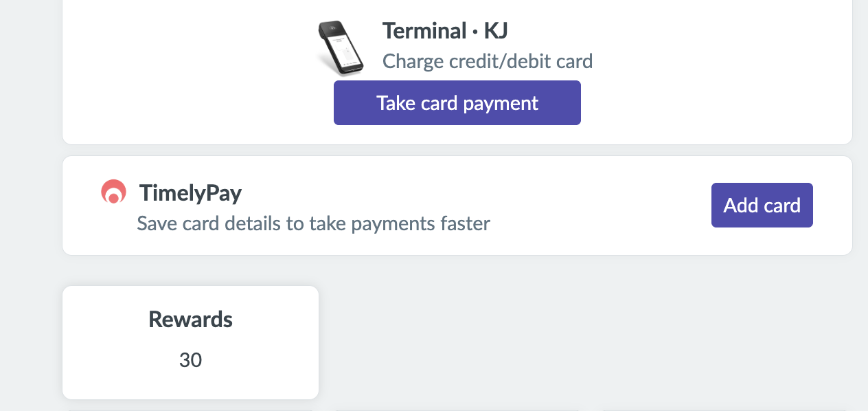Select the rewards value 30
The image size is (868, 411).
pos(190,360)
